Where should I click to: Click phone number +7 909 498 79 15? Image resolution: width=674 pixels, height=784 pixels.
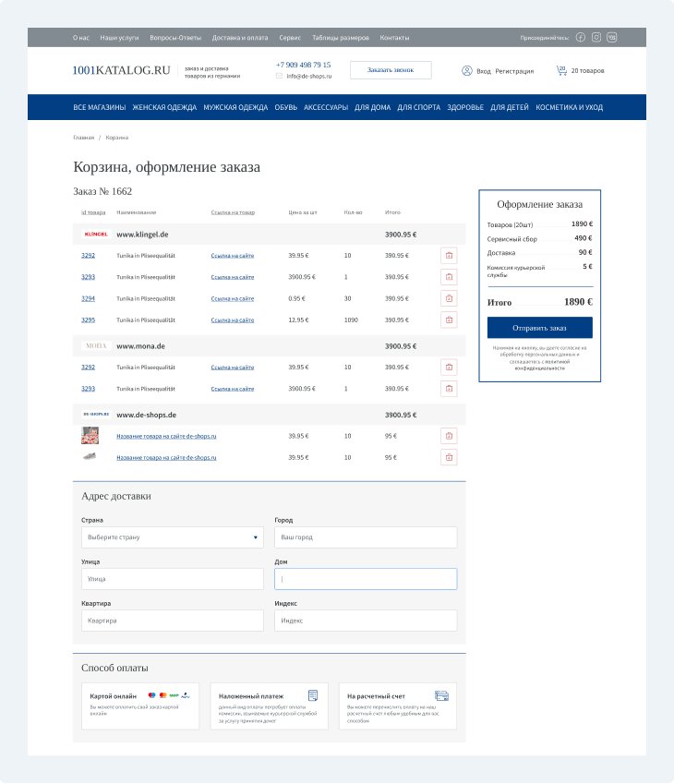tap(303, 65)
